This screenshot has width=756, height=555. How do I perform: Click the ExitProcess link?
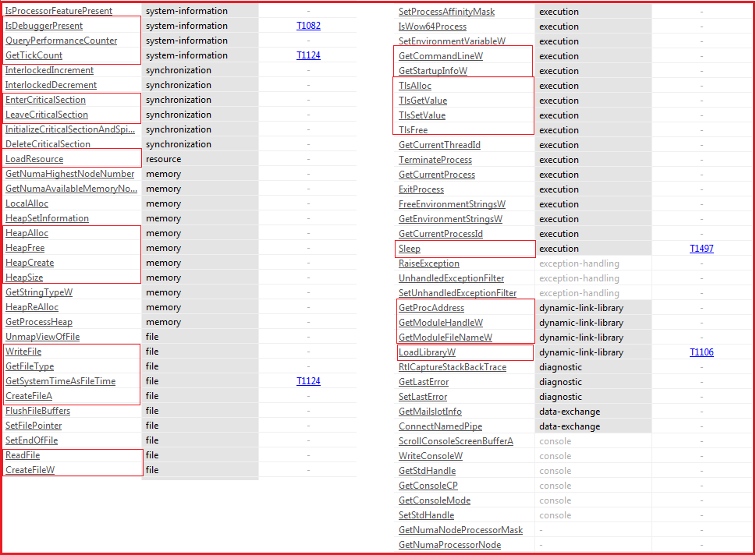[x=421, y=189]
